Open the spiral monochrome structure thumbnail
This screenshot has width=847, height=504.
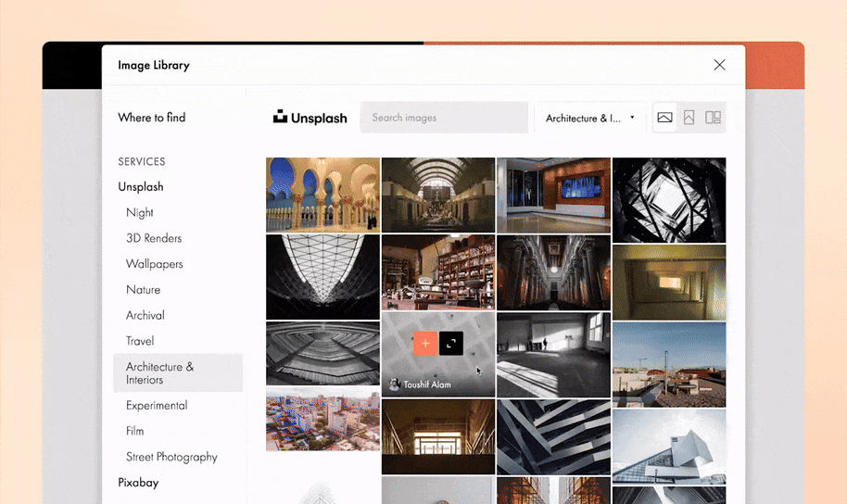coord(322,353)
